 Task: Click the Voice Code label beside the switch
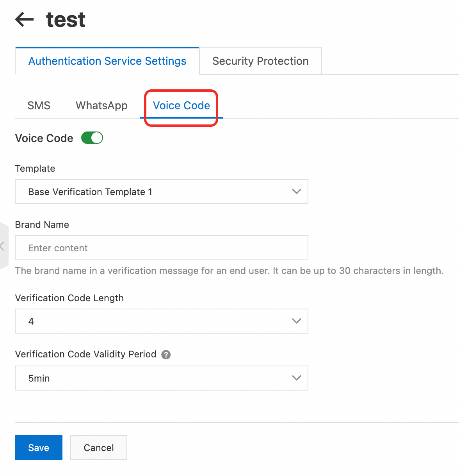coord(44,139)
